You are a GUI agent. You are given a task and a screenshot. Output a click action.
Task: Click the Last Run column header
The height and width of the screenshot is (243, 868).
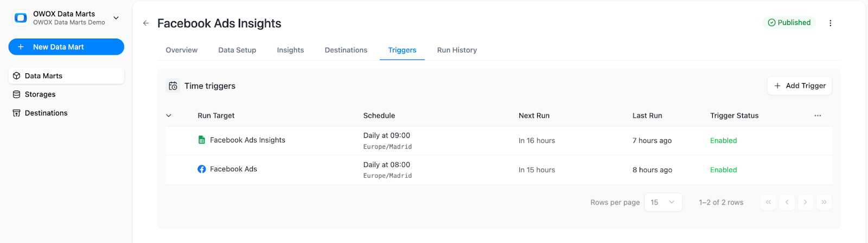click(x=647, y=116)
